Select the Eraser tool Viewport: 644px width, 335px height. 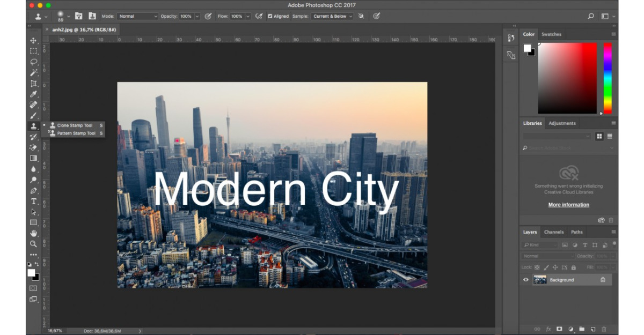pyautogui.click(x=33, y=147)
